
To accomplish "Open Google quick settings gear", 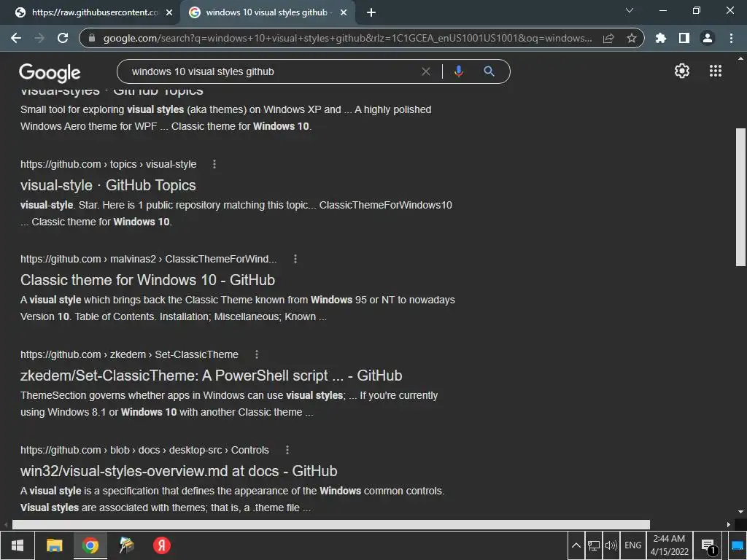I will [x=682, y=71].
